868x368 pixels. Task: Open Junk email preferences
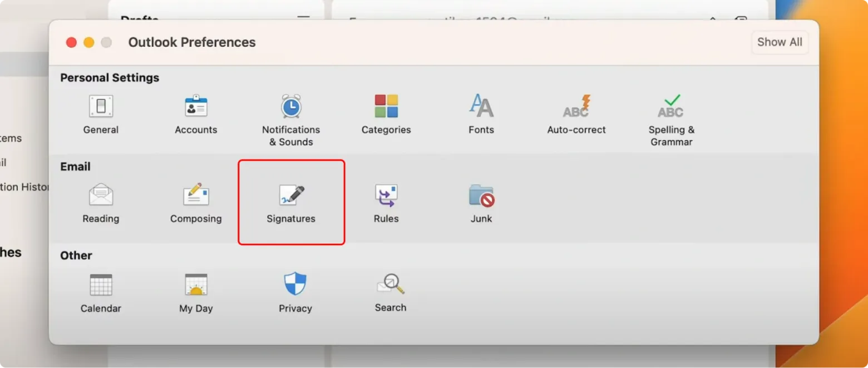[481, 203]
